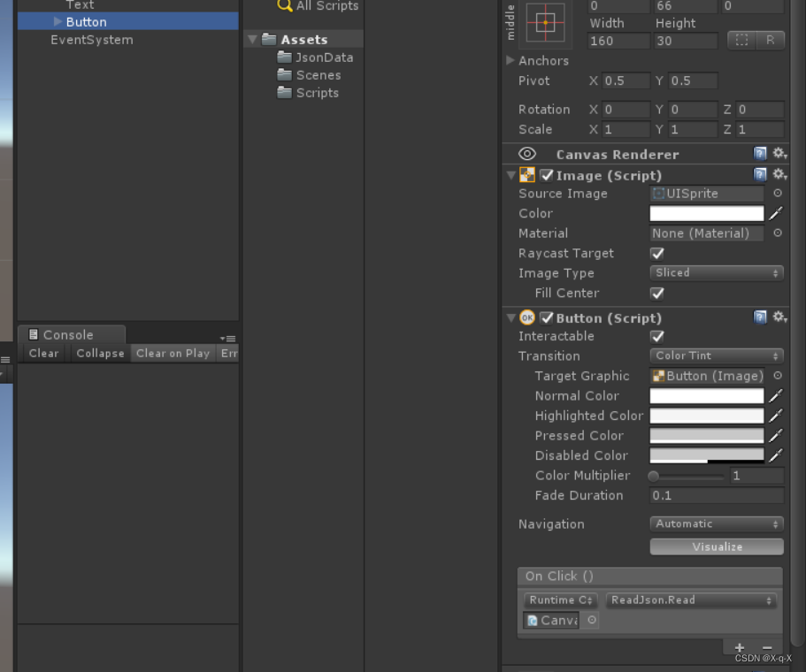Use eyedropper for Normal Color
Image resolution: width=806 pixels, height=672 pixels.
tap(776, 395)
